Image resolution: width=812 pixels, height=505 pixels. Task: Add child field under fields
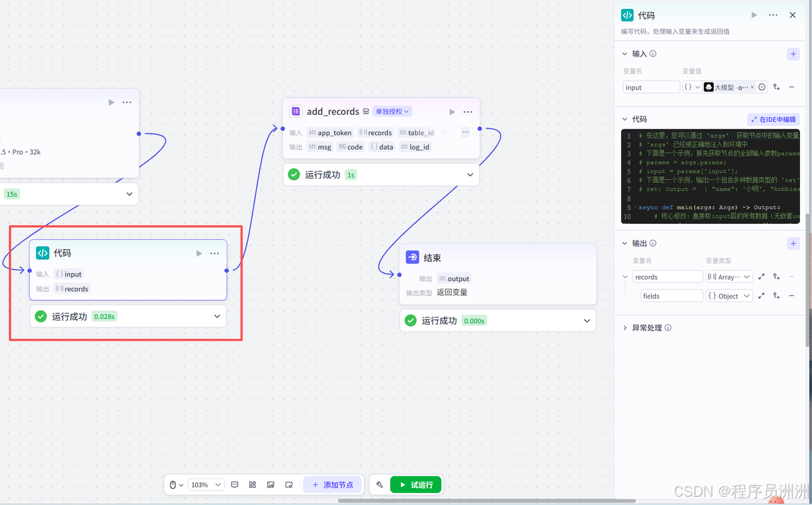(x=776, y=296)
